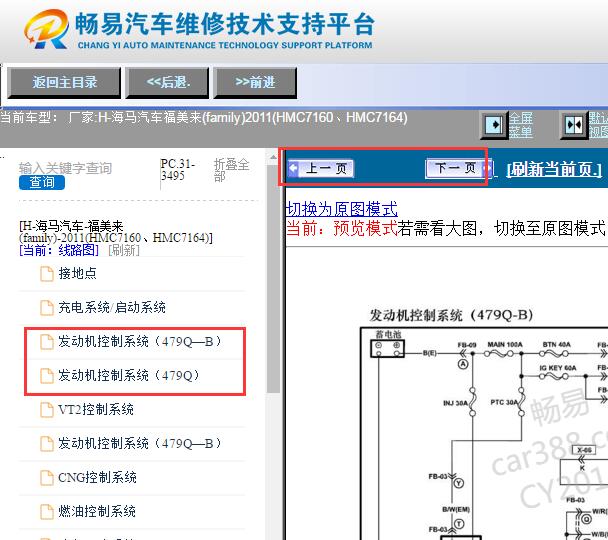
Task: Open the 接地点 tree item
Action: tap(77, 273)
